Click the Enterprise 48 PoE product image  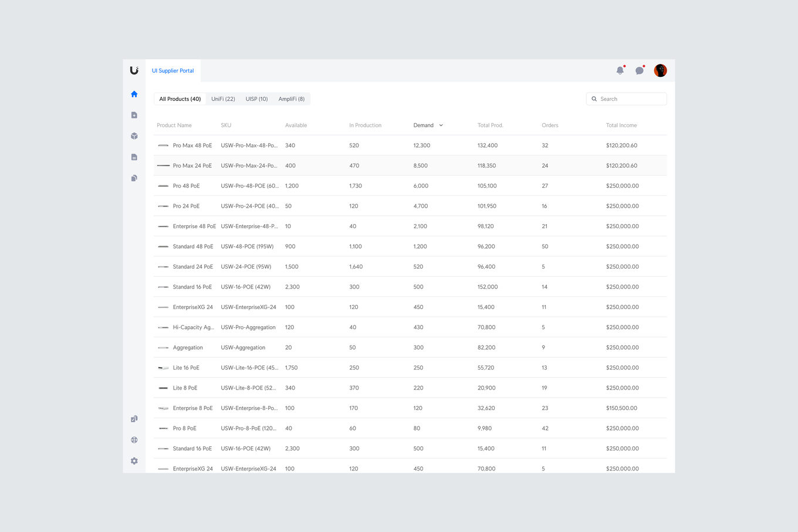coord(163,226)
